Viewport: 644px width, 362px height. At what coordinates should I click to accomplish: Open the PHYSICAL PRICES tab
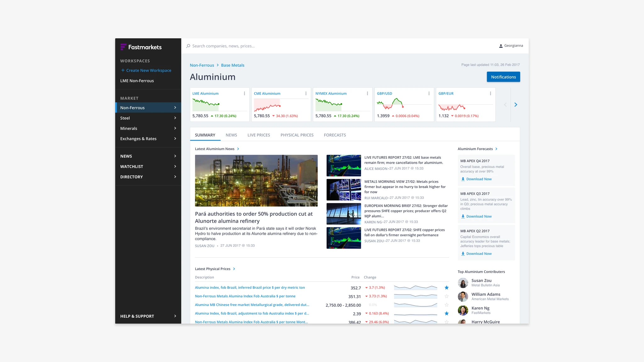point(297,135)
